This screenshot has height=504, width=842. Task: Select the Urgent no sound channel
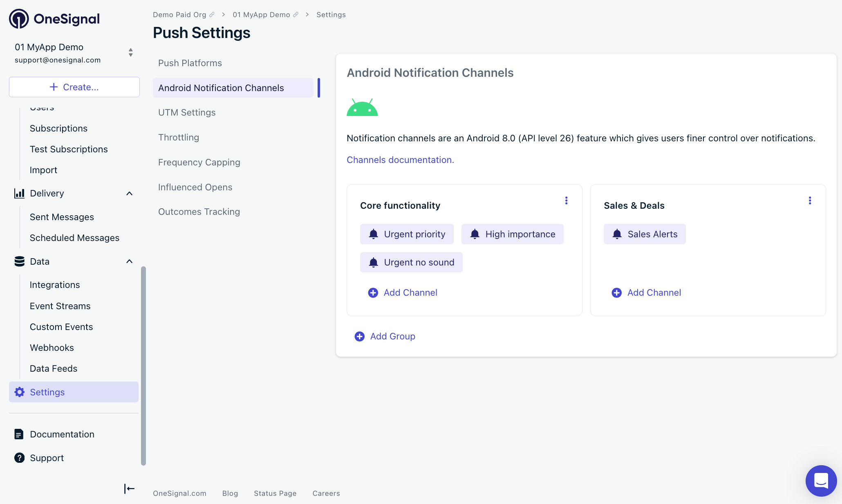click(411, 262)
